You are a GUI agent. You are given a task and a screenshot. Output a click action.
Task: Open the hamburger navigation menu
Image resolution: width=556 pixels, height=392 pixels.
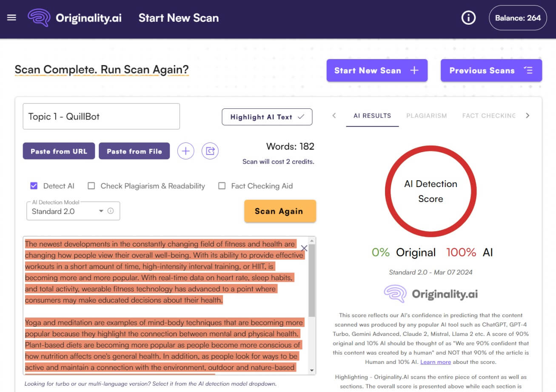(12, 18)
